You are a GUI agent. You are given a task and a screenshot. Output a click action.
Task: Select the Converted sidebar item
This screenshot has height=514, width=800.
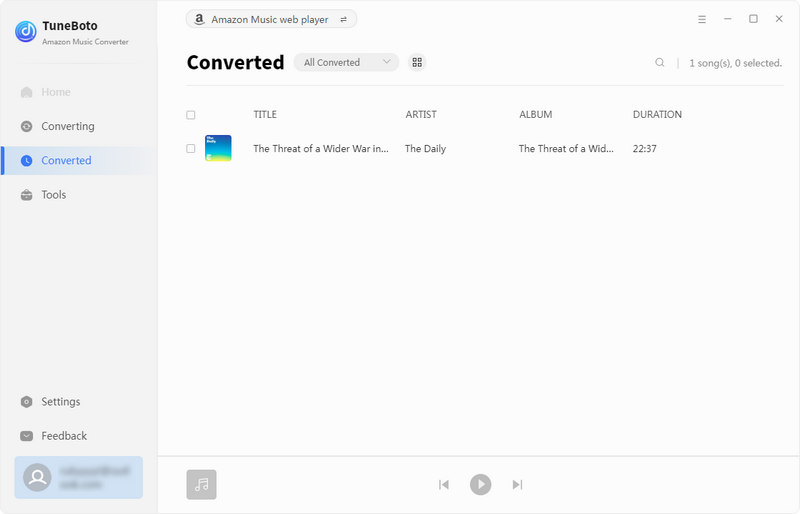coord(79,160)
